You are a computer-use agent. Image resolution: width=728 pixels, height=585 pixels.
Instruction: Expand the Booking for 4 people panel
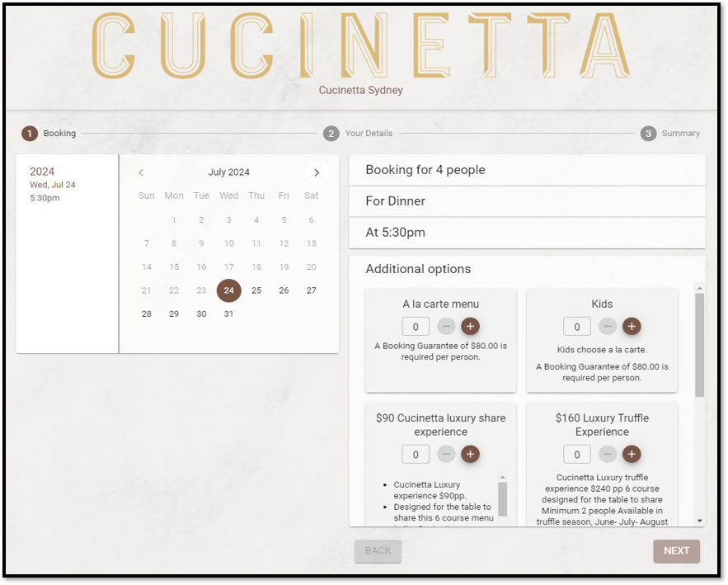(527, 170)
